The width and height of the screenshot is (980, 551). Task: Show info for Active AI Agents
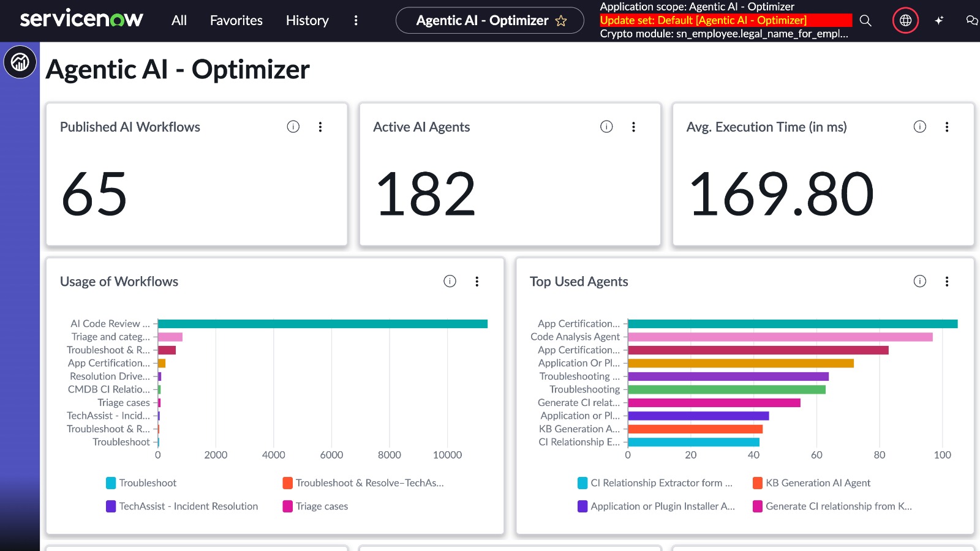606,127
